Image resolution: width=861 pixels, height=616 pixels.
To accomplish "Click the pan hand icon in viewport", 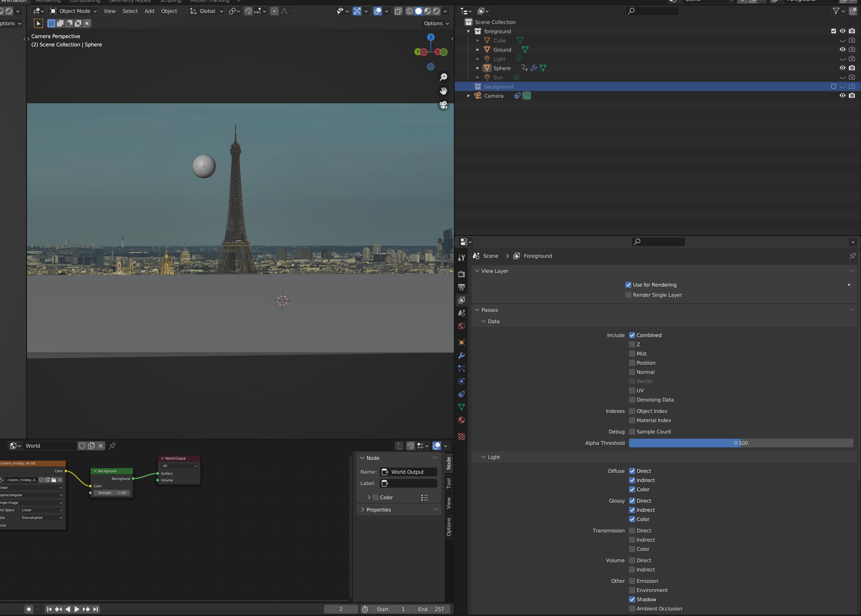I will click(x=443, y=91).
